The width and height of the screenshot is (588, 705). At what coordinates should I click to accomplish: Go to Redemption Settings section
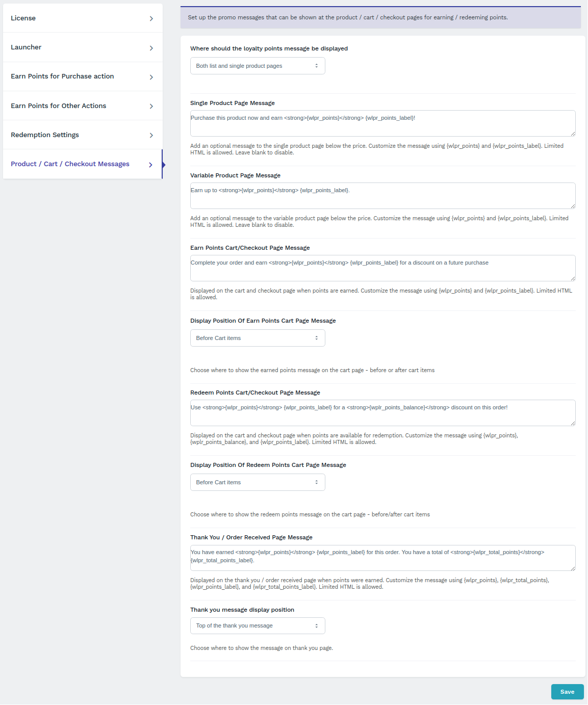[x=83, y=135]
